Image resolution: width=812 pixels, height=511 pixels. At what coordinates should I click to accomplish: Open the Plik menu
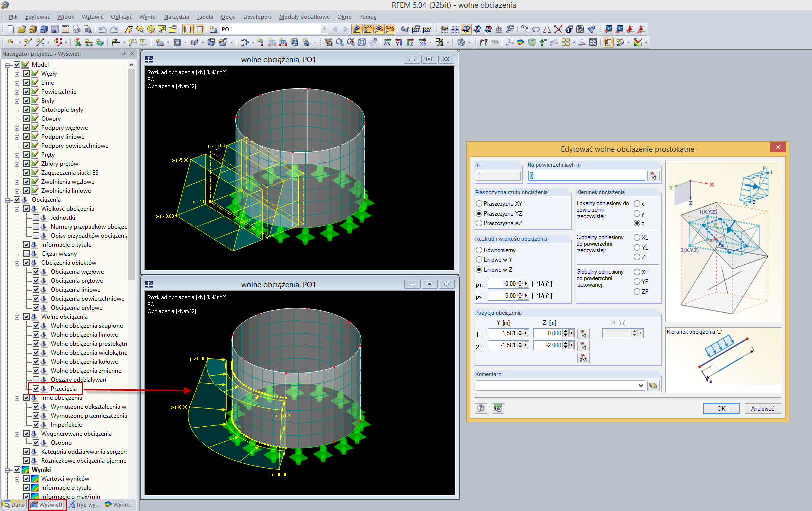(13, 17)
